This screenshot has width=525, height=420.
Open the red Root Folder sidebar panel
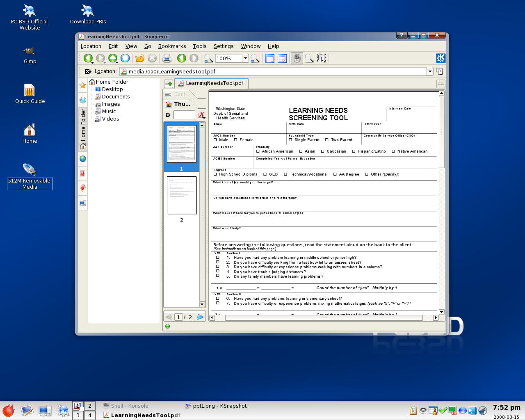[x=83, y=173]
